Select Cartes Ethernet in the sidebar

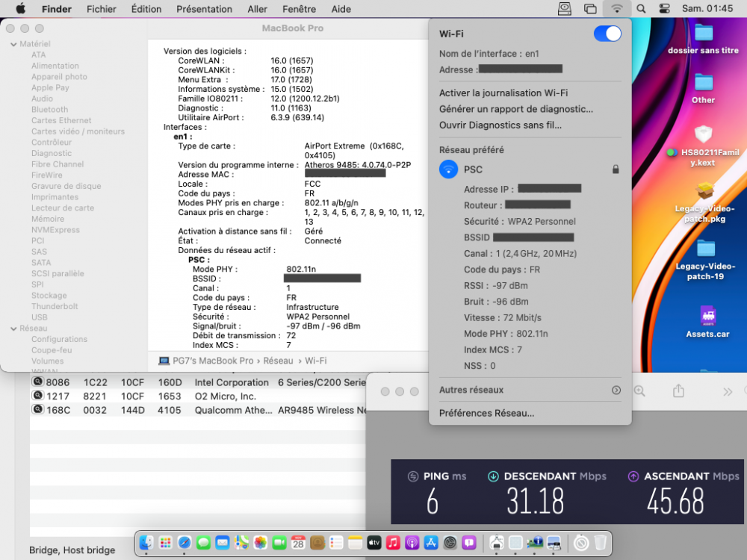pos(61,120)
